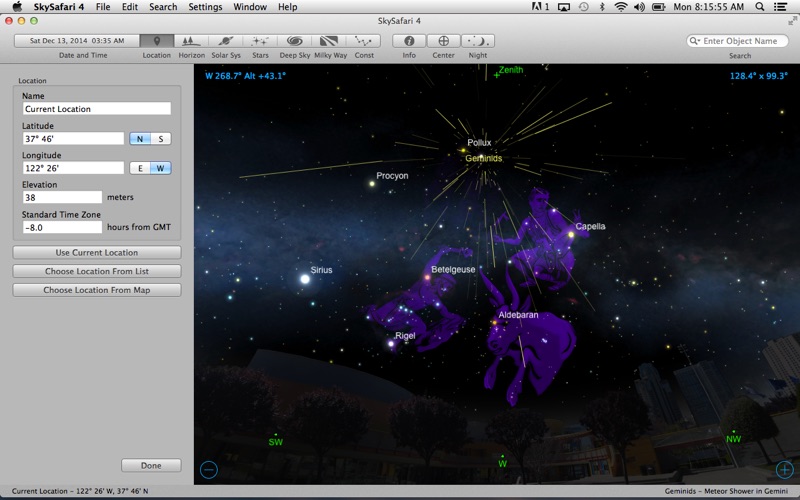Enable Night vision mode icon

coord(478,41)
